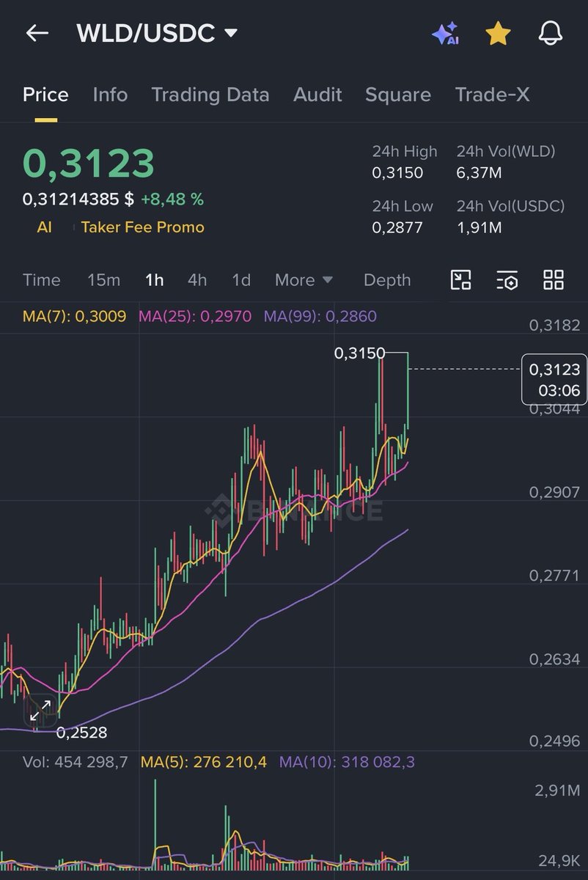The image size is (588, 880).
Task: Open the WLD/USDC pair selector dropdown
Action: [x=157, y=33]
